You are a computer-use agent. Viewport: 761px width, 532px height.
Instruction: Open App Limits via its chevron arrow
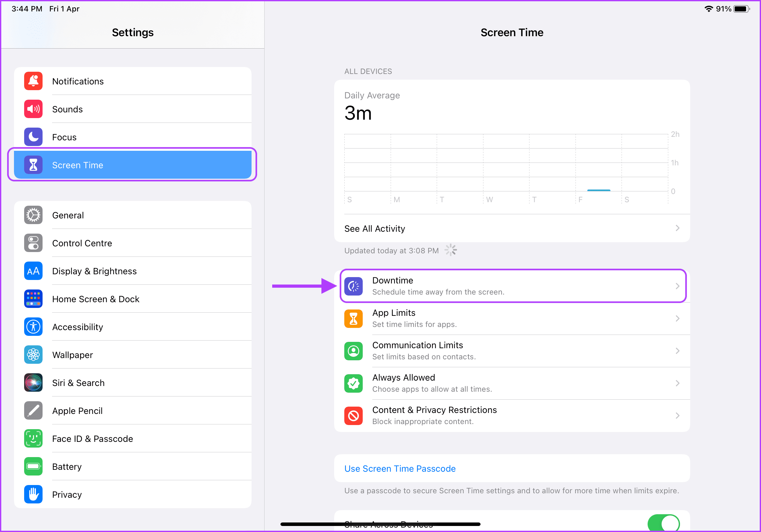pyautogui.click(x=677, y=318)
